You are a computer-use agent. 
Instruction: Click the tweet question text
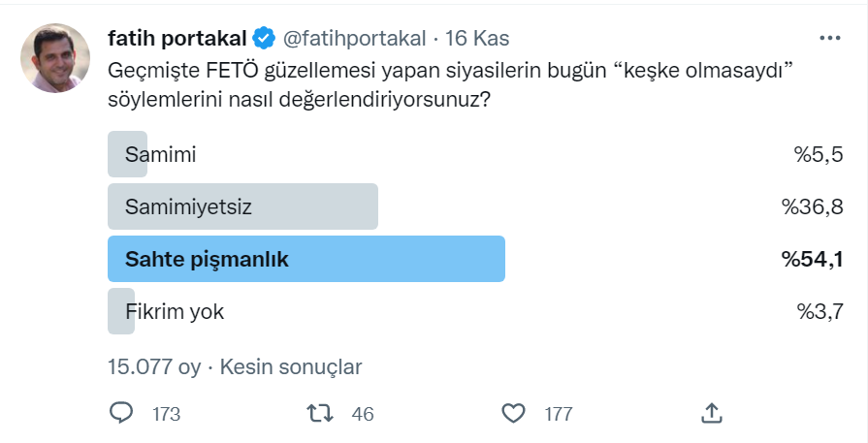[x=451, y=85]
